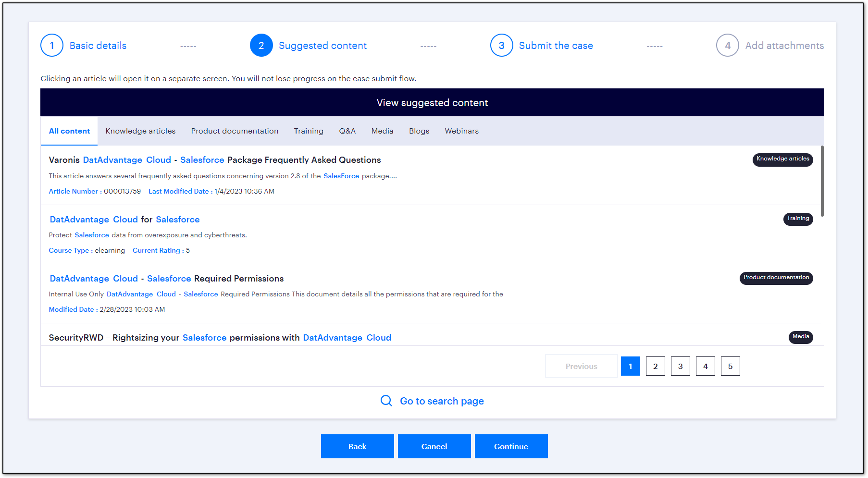Click the 'Clicking an article will open' notice
868x478 pixels.
tap(228, 78)
